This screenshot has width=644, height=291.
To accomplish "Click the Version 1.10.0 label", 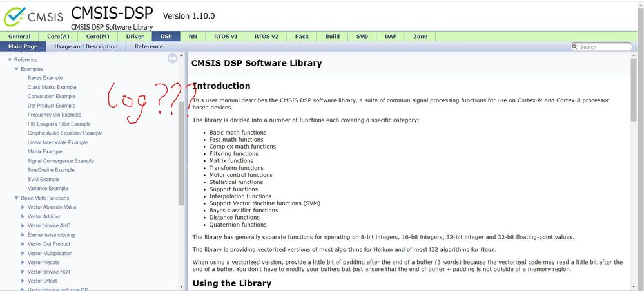I will [x=188, y=16].
